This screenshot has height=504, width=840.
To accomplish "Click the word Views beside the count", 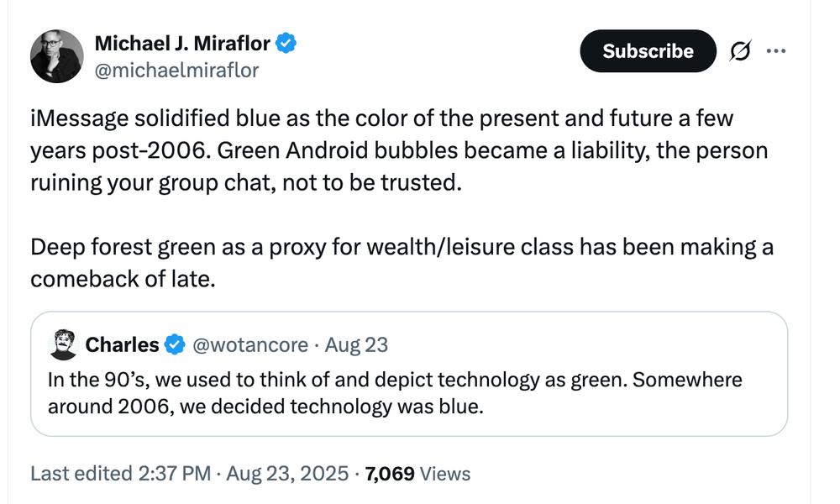I will tap(445, 474).
